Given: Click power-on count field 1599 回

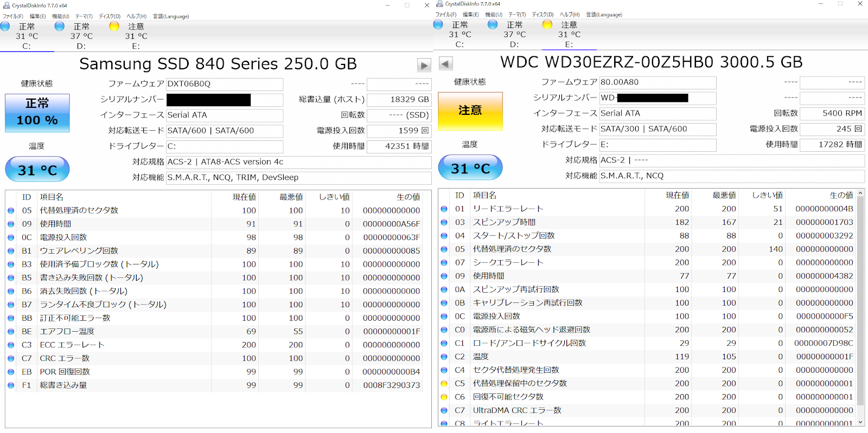Looking at the screenshot, I should coord(399,131).
